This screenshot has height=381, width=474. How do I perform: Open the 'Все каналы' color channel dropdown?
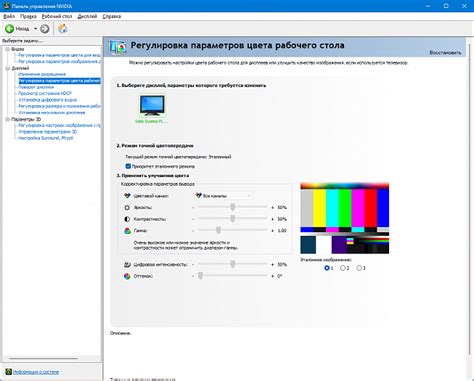point(223,196)
